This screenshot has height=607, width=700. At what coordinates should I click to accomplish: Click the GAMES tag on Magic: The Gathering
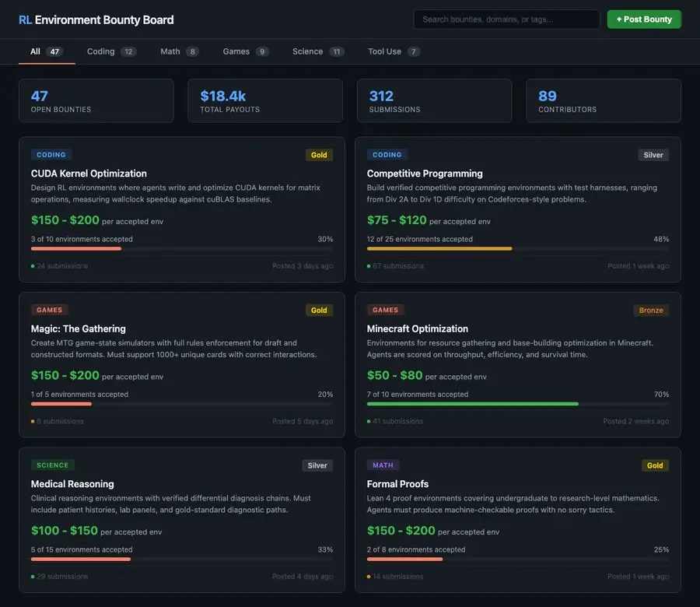click(x=50, y=310)
